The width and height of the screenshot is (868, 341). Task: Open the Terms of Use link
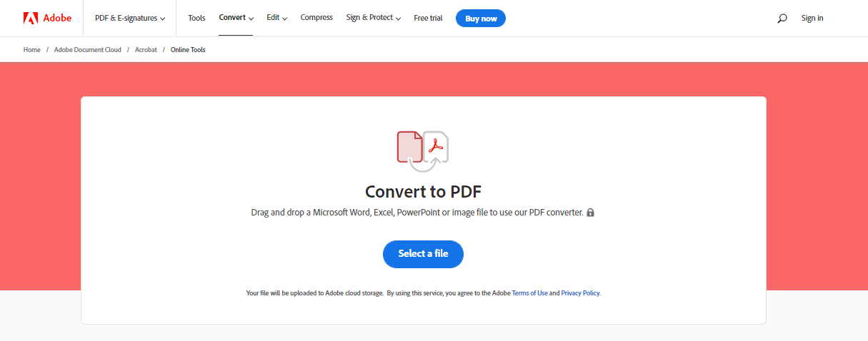click(x=529, y=293)
